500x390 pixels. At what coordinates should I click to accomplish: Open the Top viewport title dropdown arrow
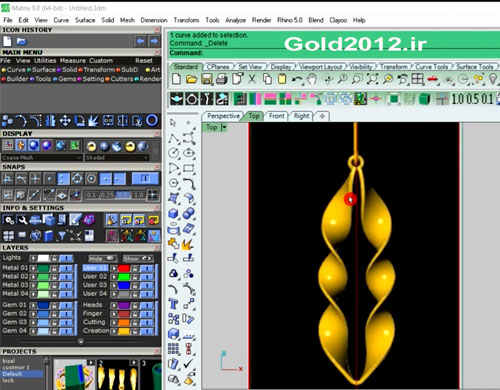coord(224,127)
